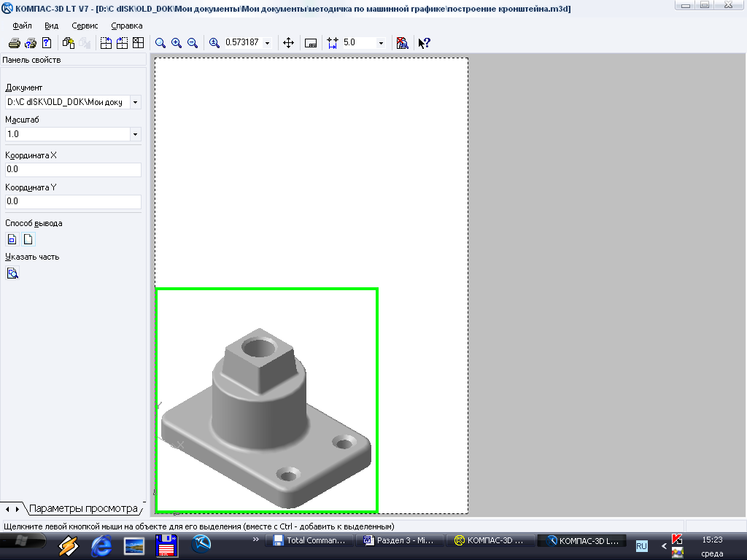The image size is (747, 560).
Task: Click the right tab scroll arrow
Action: pos(18,509)
